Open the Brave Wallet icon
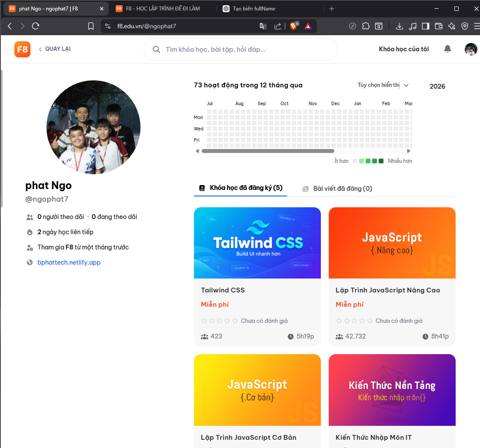The width and height of the screenshot is (480, 448). pyautogui.click(x=439, y=27)
